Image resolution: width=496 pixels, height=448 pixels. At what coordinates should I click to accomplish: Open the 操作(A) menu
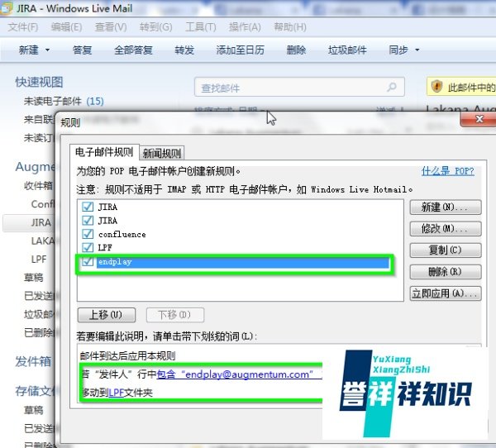(x=245, y=27)
